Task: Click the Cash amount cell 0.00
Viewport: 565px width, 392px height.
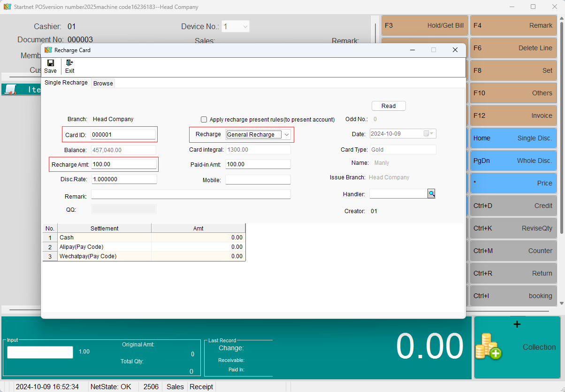Action: pyautogui.click(x=198, y=238)
